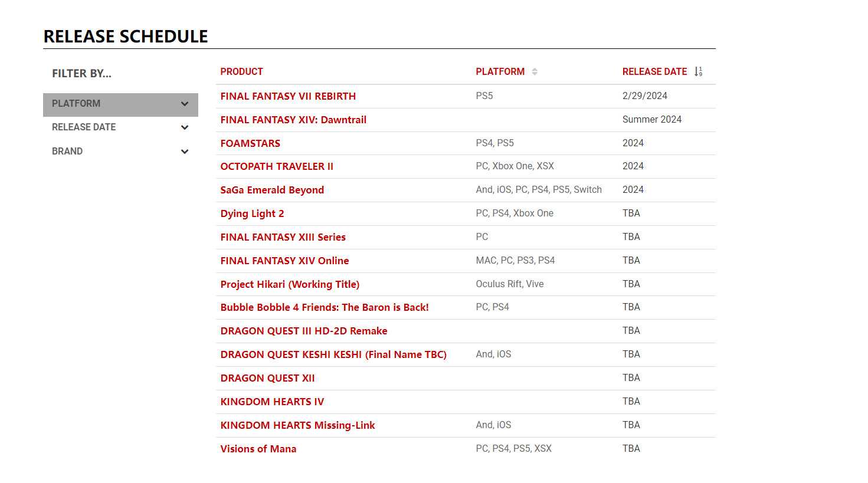Open KINGDOM HEARTS Missing-Link product
This screenshot has width=868, height=483.
click(x=297, y=425)
